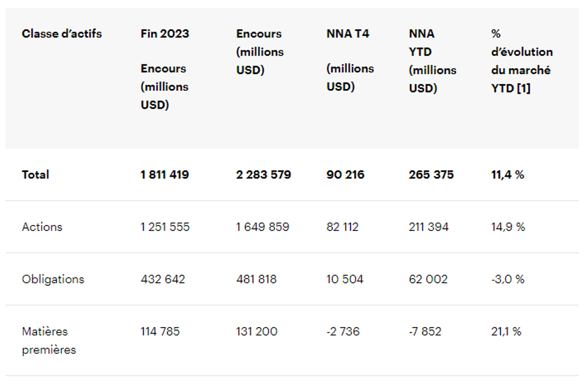588x385 pixels.
Task: Select the "NNA YTD" column header
Action: point(422,42)
